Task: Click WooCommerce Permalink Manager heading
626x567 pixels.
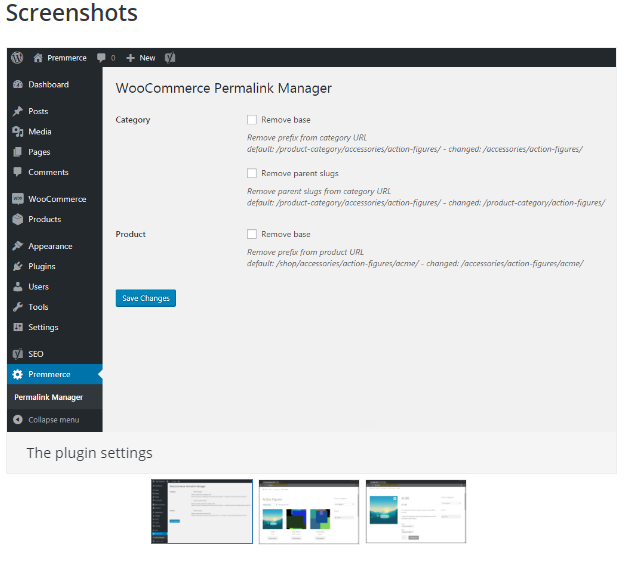Action: point(224,88)
